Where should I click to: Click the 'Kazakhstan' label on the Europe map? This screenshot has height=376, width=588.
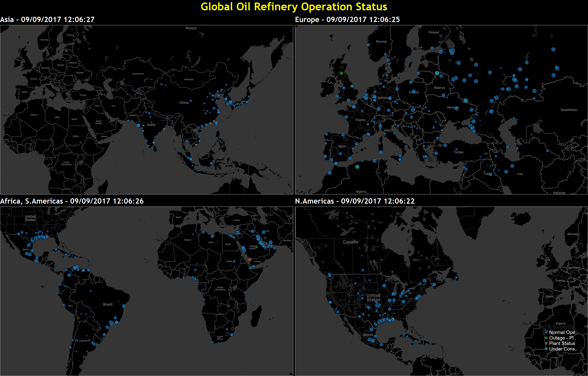[x=569, y=110]
